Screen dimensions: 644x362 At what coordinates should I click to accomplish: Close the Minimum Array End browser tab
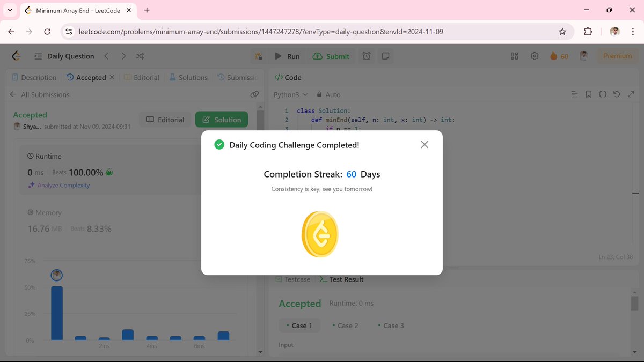point(129,10)
